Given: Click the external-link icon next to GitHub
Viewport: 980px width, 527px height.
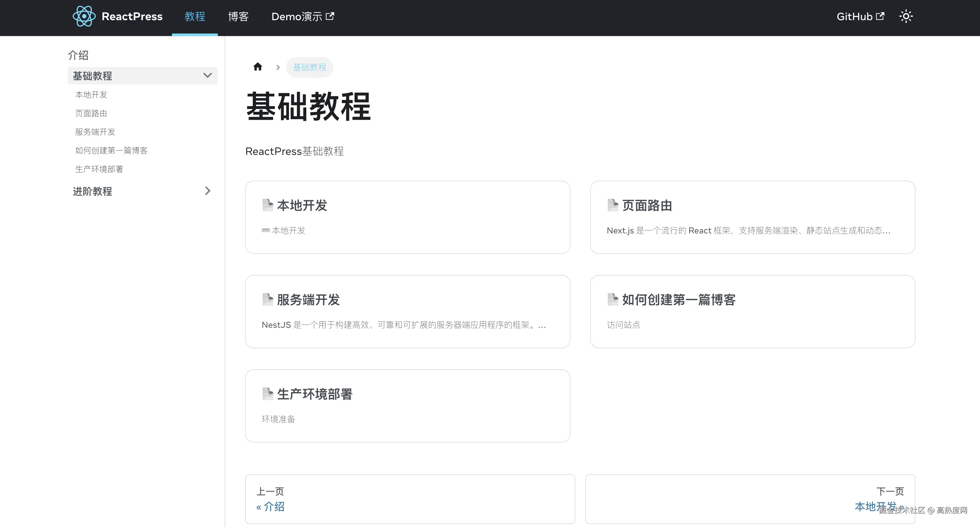Looking at the screenshot, I should pos(880,16).
